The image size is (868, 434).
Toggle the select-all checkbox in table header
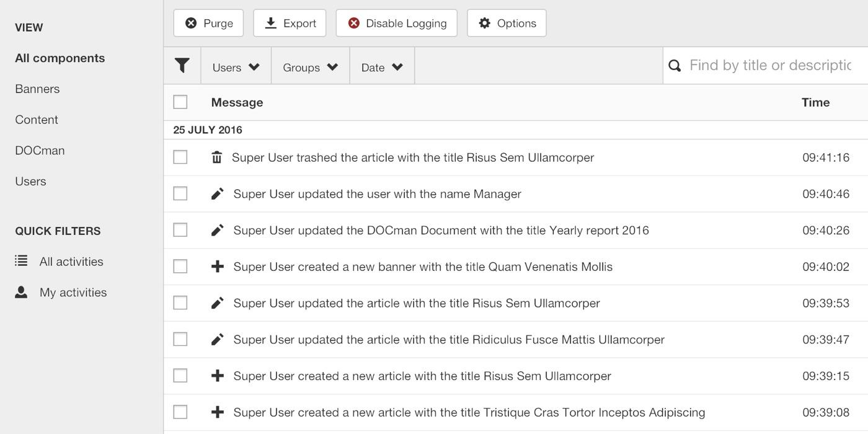(180, 102)
